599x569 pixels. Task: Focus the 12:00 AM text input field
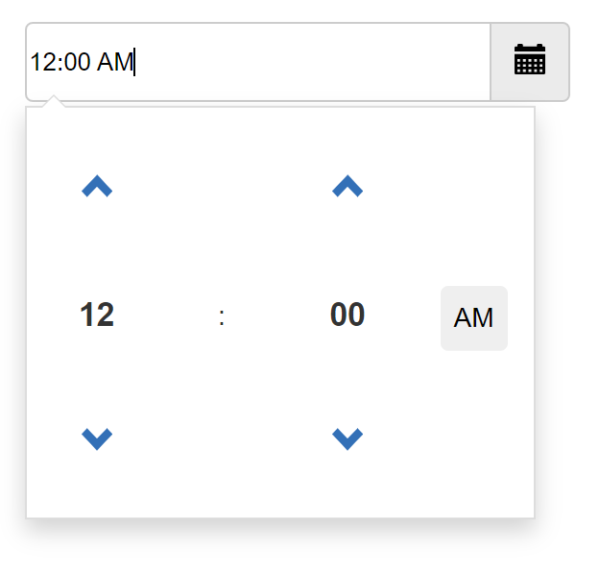[258, 62]
